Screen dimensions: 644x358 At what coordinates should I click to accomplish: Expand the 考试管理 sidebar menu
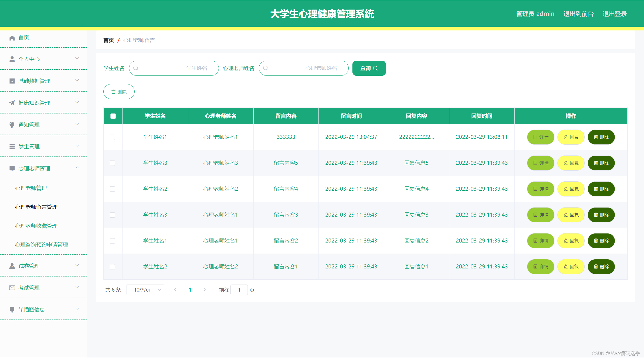pyautogui.click(x=43, y=288)
